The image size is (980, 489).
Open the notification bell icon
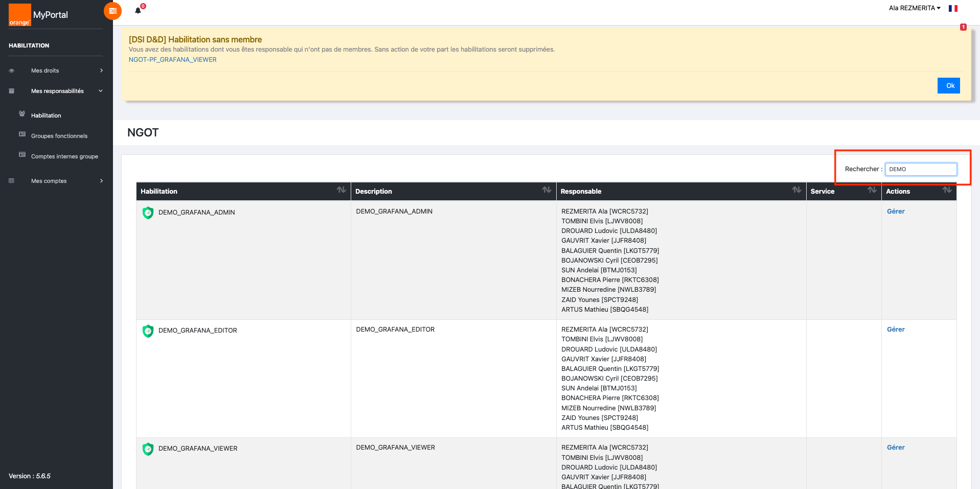[x=138, y=10]
